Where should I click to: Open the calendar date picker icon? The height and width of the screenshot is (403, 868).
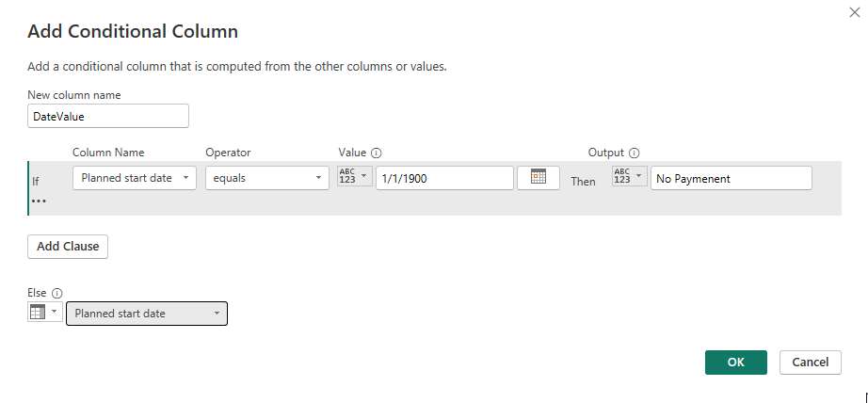[538, 178]
